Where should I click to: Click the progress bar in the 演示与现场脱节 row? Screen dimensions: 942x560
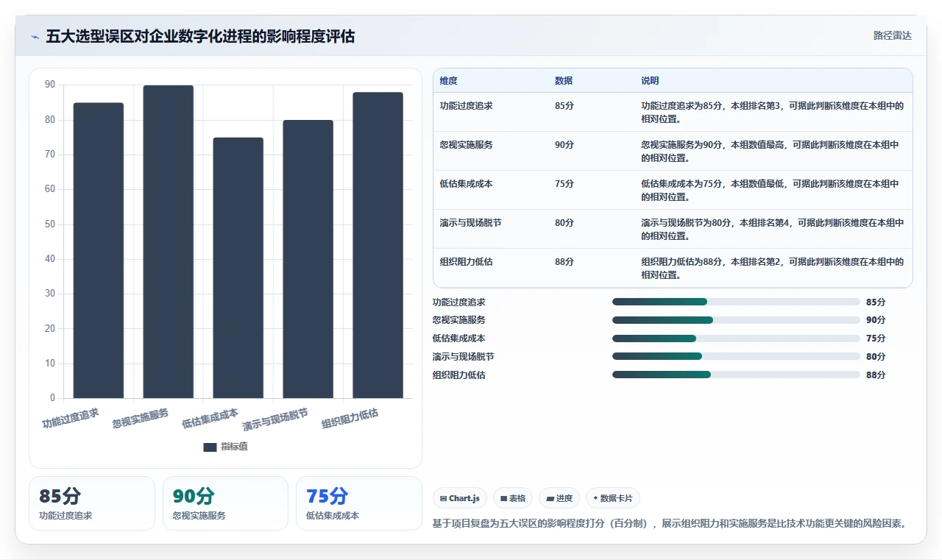click(x=736, y=357)
